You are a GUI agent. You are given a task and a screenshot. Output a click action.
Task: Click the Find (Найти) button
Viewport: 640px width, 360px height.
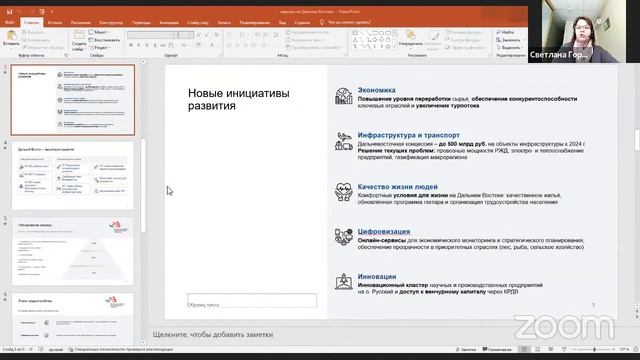[x=505, y=32]
